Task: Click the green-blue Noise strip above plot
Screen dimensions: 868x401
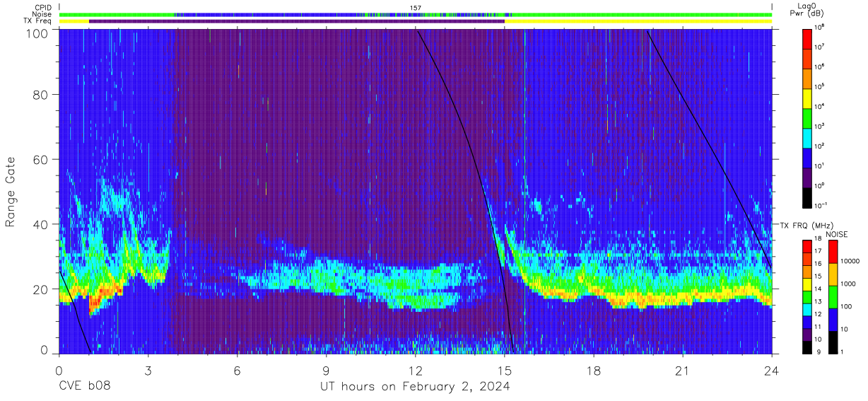Action: (x=416, y=14)
